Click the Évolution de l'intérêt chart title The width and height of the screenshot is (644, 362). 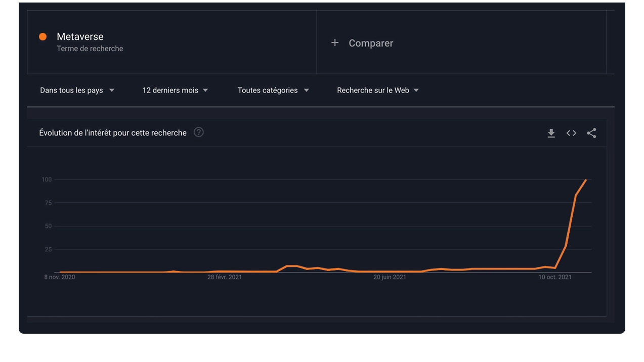pyautogui.click(x=113, y=133)
